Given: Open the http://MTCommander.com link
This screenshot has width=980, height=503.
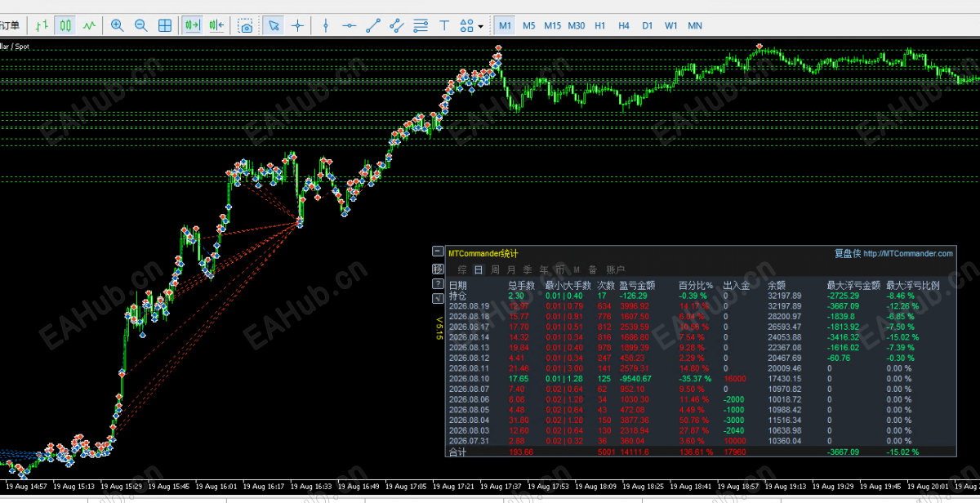Looking at the screenshot, I should 908,253.
